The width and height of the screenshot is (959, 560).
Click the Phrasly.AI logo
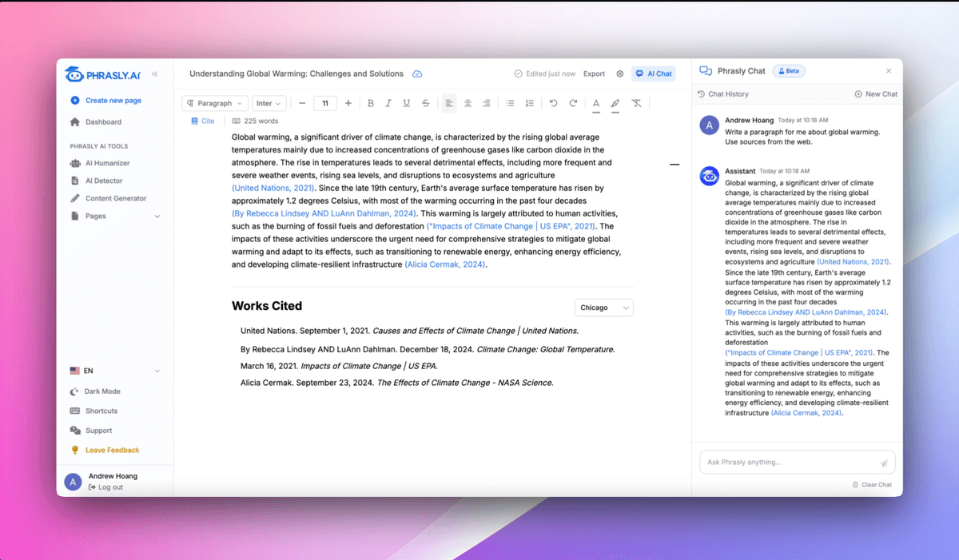pyautogui.click(x=102, y=75)
